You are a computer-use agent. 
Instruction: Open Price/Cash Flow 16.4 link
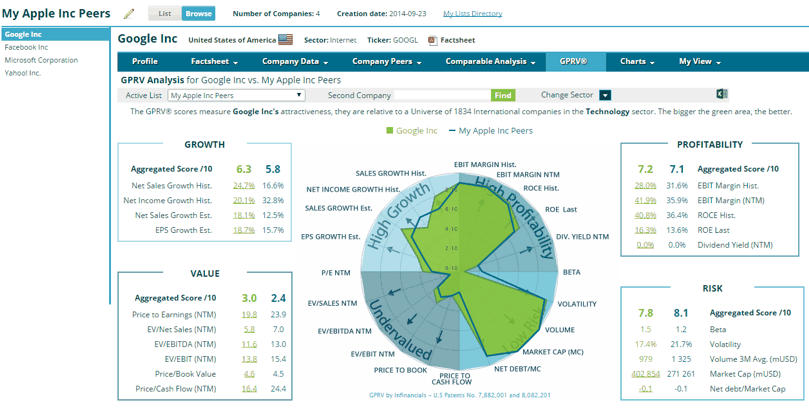pyautogui.click(x=249, y=389)
